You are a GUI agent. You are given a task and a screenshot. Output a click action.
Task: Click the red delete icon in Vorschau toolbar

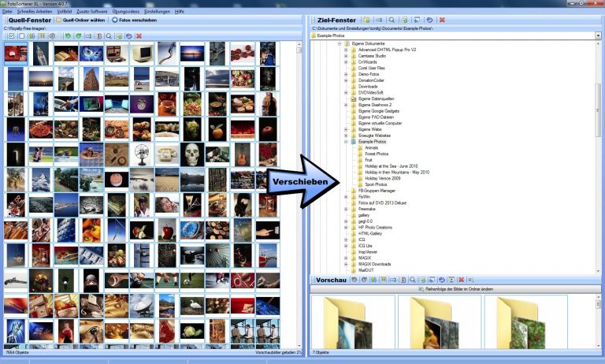point(461,280)
